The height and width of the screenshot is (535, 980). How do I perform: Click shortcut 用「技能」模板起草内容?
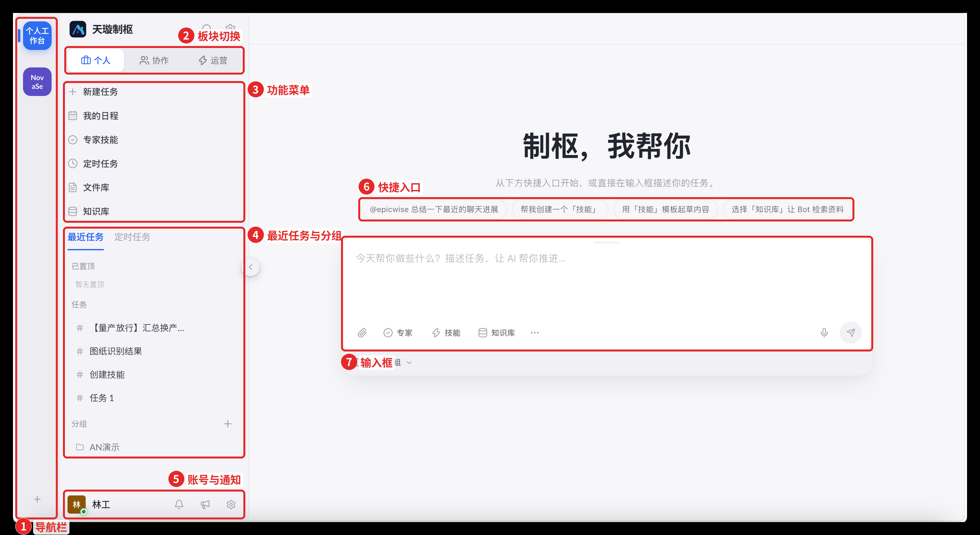(x=665, y=209)
